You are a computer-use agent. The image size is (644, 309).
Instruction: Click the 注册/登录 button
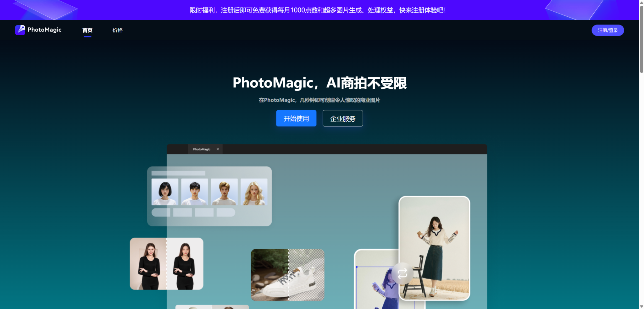(x=608, y=30)
